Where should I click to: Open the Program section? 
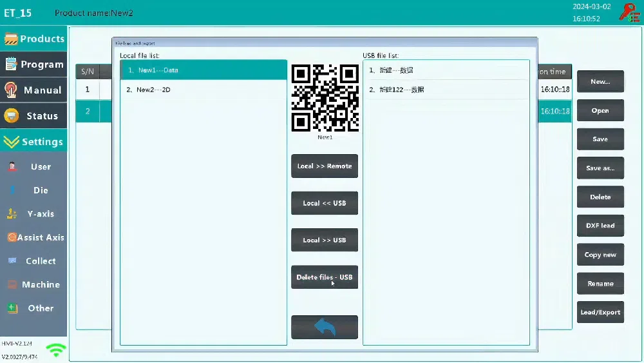[33, 64]
